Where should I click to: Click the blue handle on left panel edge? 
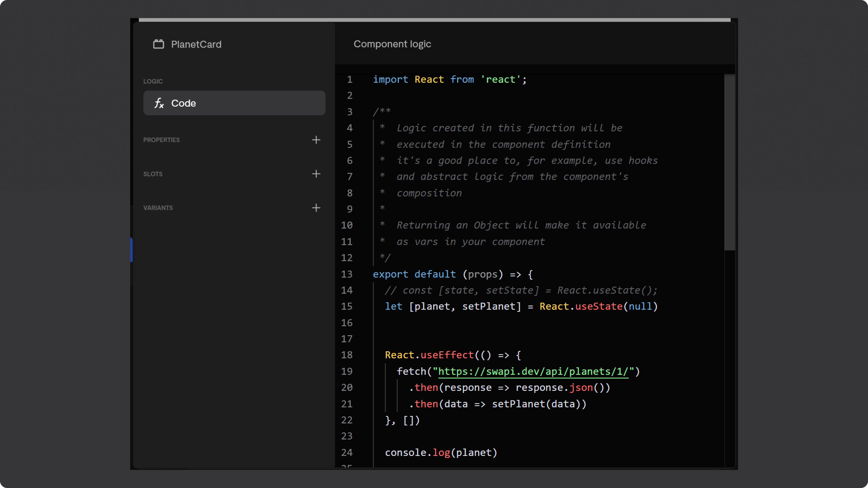(x=131, y=250)
